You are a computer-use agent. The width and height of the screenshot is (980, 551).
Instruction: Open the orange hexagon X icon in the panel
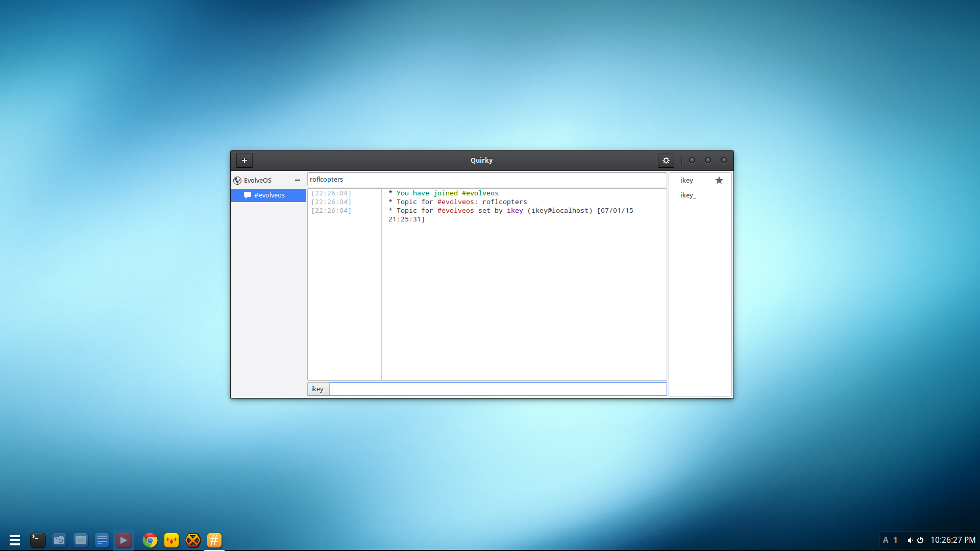[x=193, y=540]
